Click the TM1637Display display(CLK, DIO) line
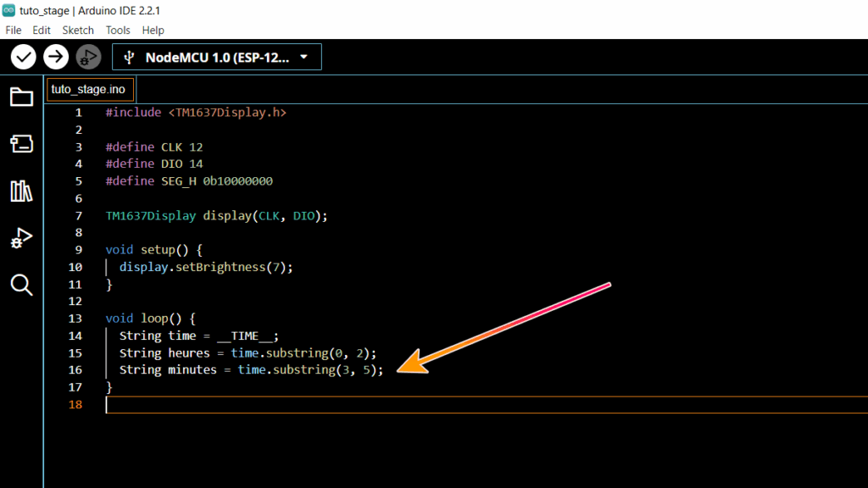This screenshot has width=868, height=488. click(x=216, y=216)
